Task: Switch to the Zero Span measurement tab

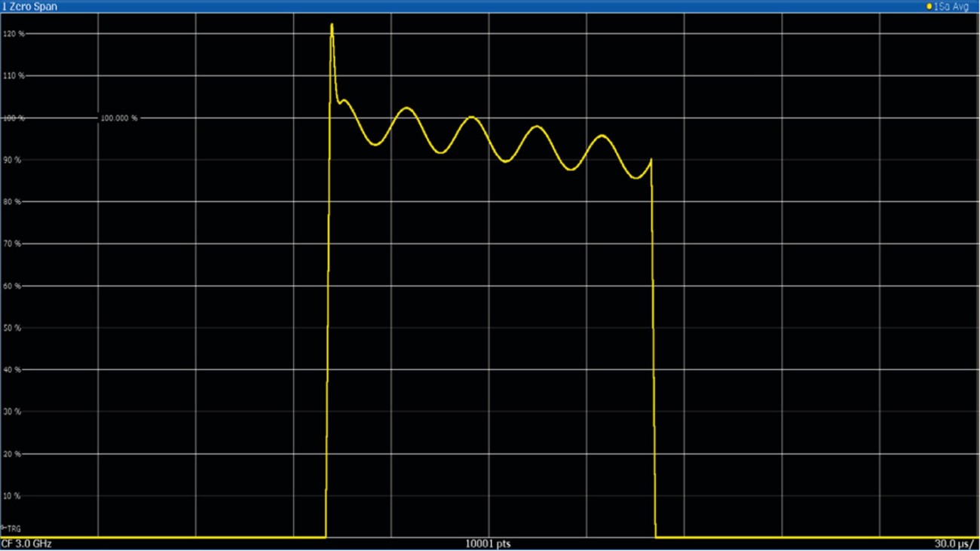Action: [x=29, y=6]
